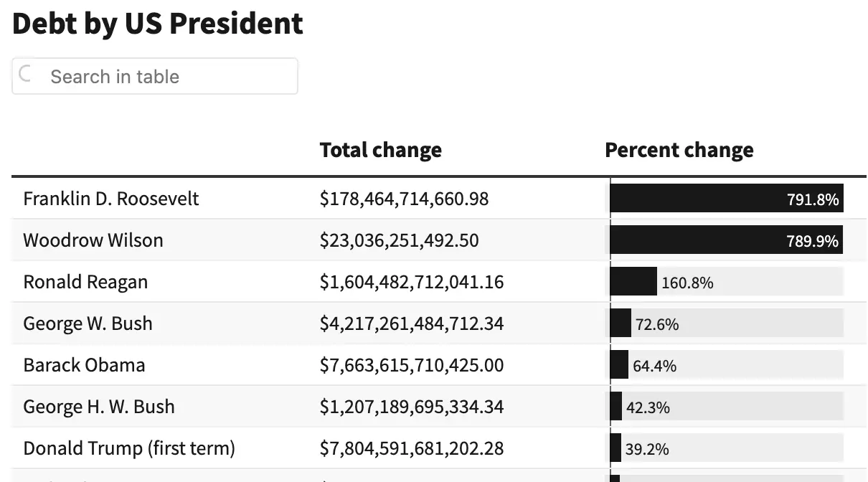The height and width of the screenshot is (482, 868).
Task: Click the George W. Bush name cell
Action: pos(88,323)
